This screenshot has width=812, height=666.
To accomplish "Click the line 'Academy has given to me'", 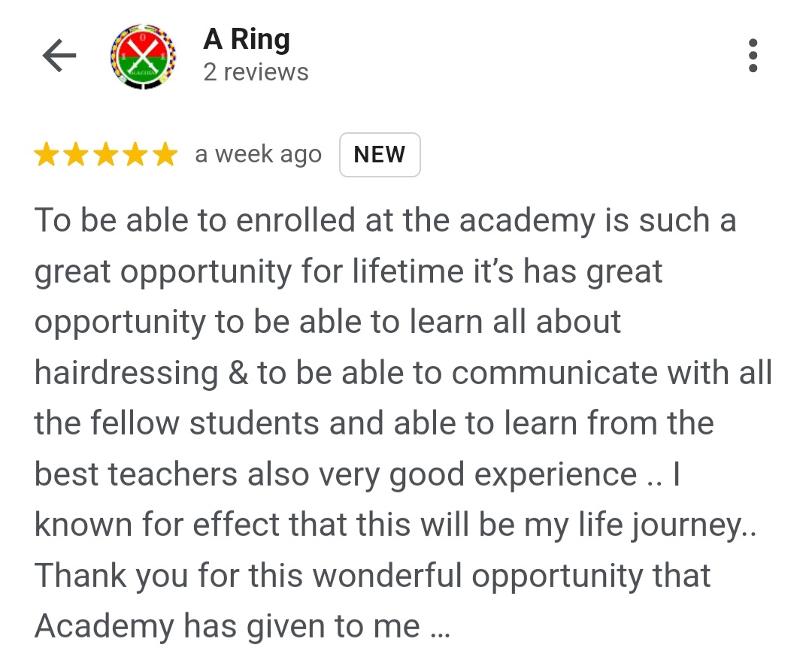I will click(242, 627).
